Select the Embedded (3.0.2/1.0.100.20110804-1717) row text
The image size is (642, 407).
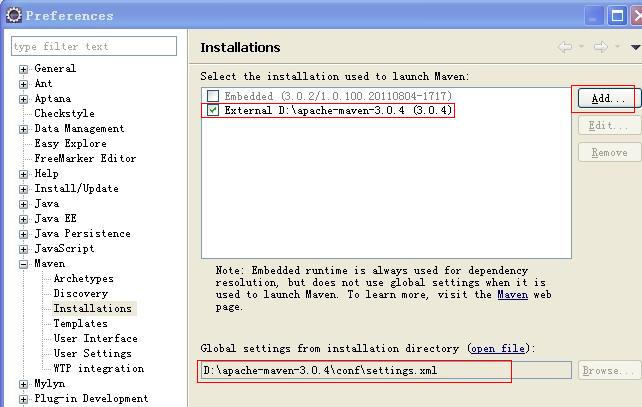pos(338,96)
